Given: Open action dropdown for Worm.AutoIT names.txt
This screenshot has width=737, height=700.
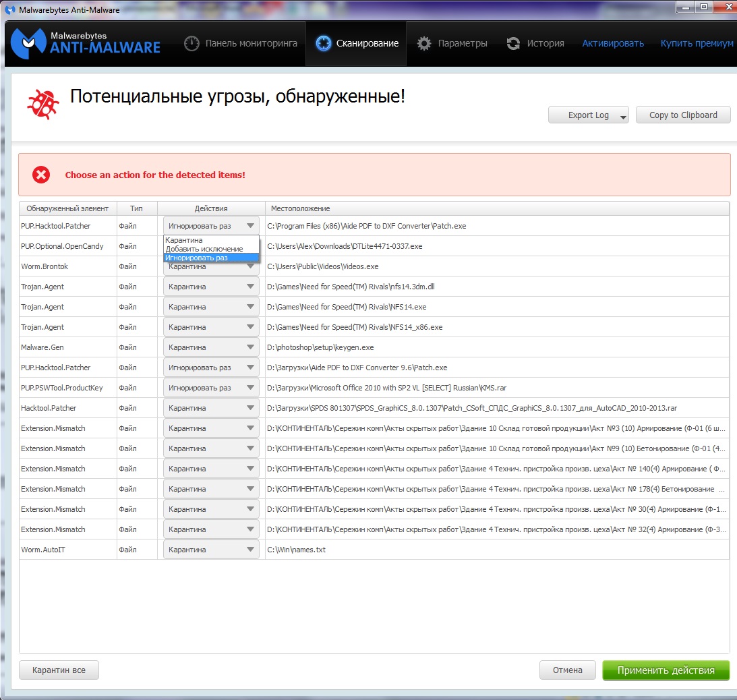Looking at the screenshot, I should pyautogui.click(x=211, y=550).
